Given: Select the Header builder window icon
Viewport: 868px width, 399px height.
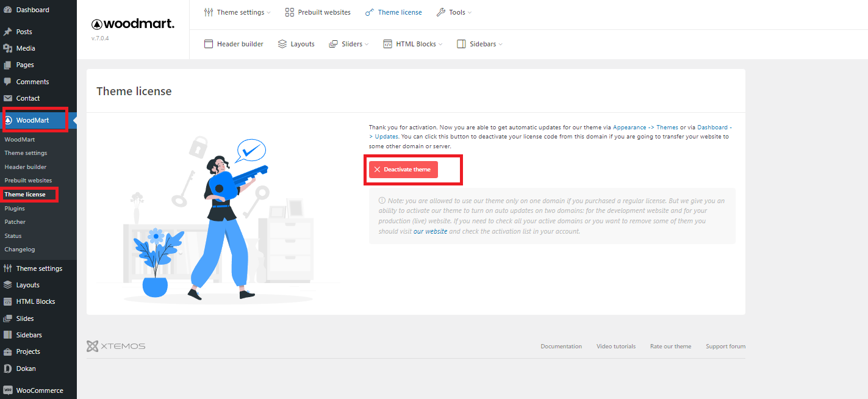Looking at the screenshot, I should tap(209, 44).
